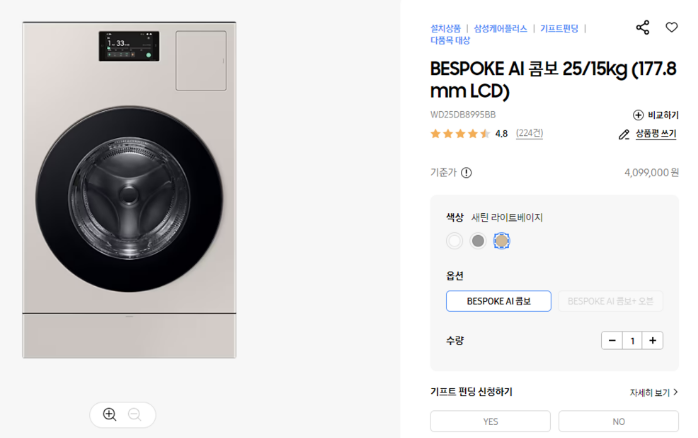Click the 비교하기 compare plus icon
Screen dimensions: 698x438
638,115
